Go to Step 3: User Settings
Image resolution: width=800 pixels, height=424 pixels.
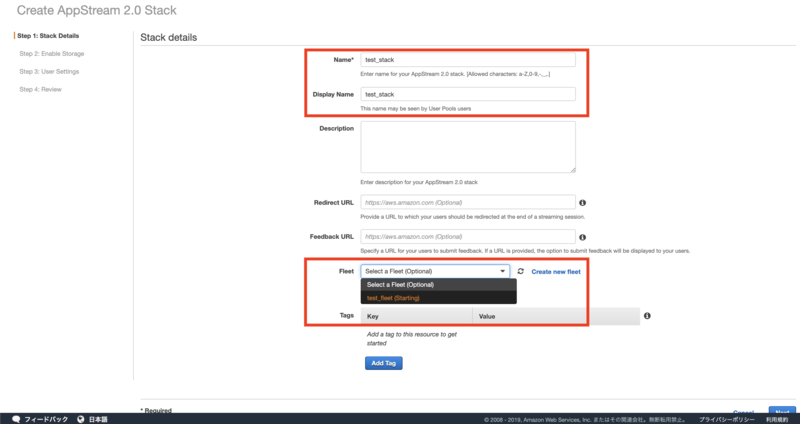(49, 71)
